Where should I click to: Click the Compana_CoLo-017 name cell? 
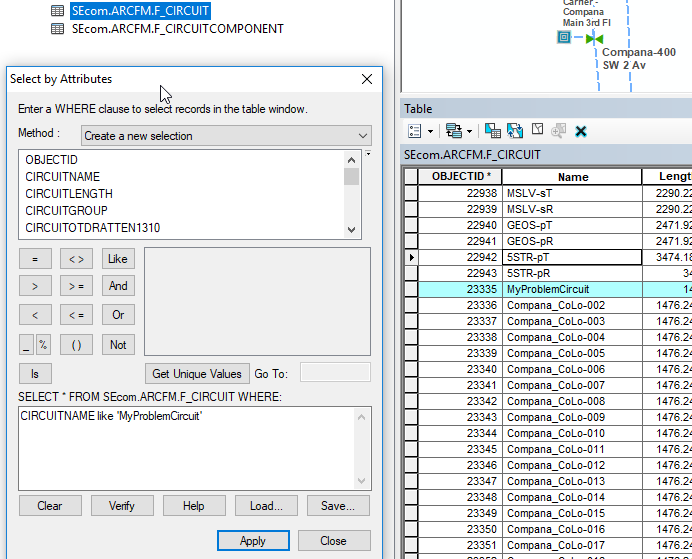(x=572, y=545)
